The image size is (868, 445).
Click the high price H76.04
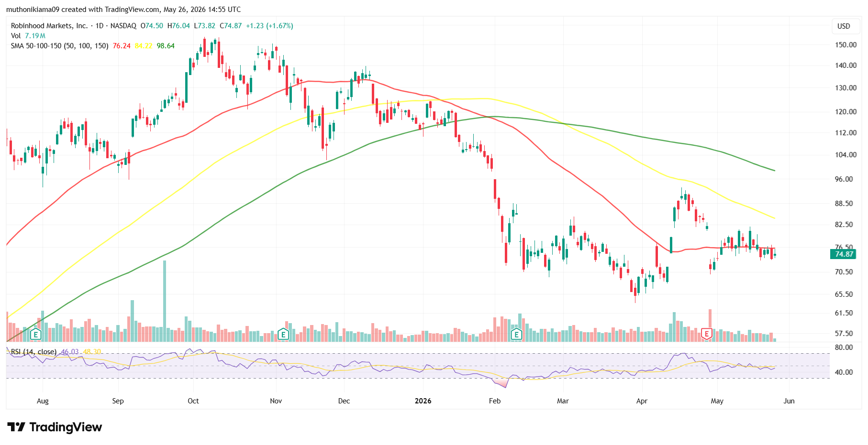(178, 26)
